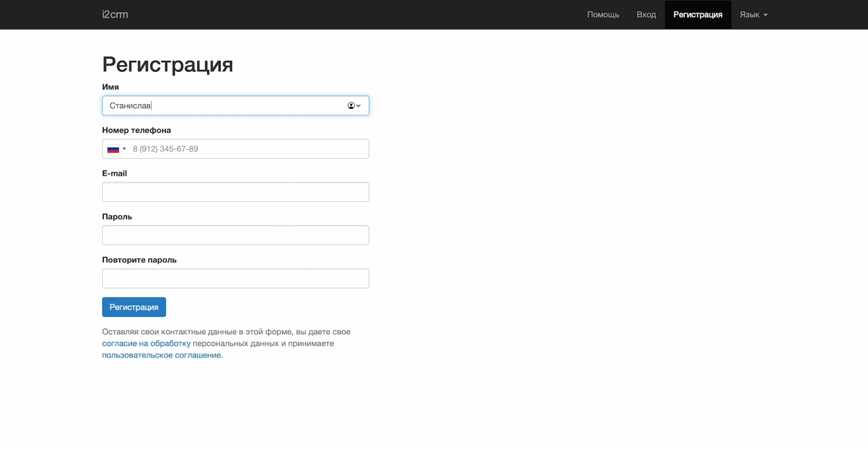Expand the country code arrow beside the flag
This screenshot has width=868, height=449.
[124, 149]
